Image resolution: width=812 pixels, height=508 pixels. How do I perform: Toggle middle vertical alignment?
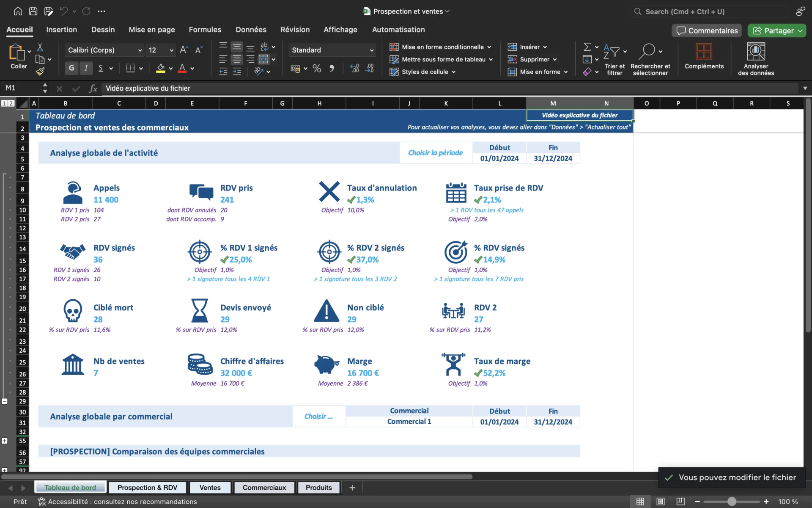[237, 47]
